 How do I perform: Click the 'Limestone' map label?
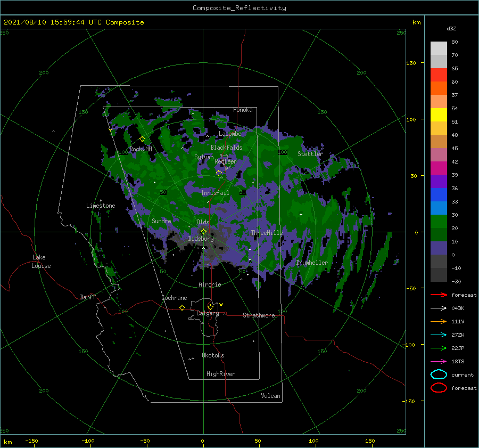click(101, 206)
